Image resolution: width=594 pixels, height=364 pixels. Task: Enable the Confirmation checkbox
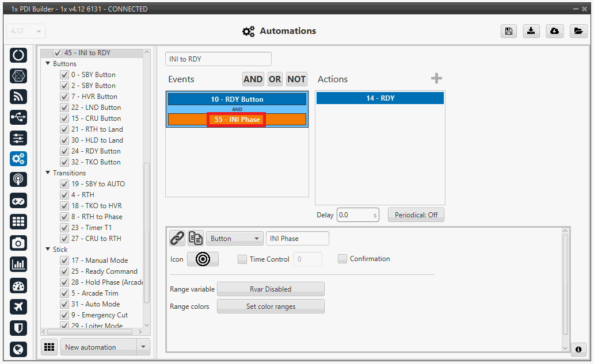pos(342,259)
